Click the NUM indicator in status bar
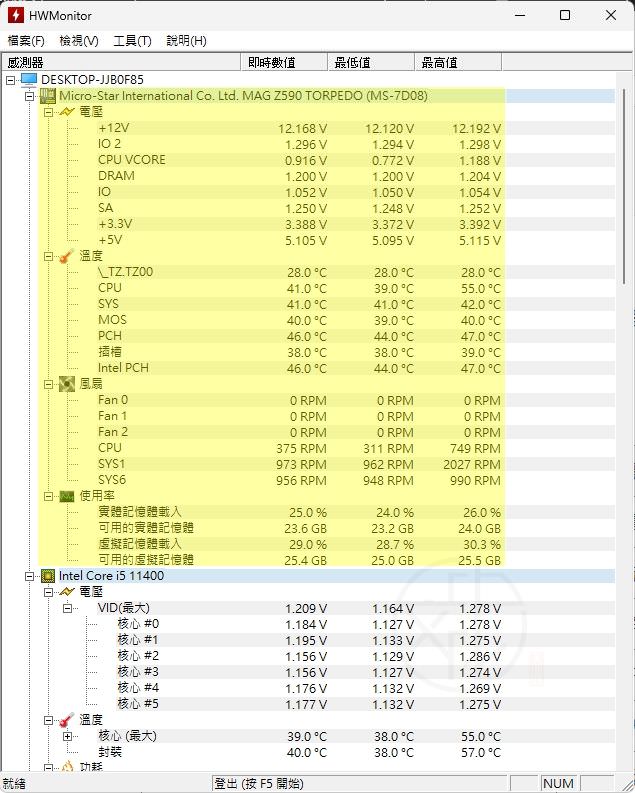Screen dimensions: 635x793 558,783
